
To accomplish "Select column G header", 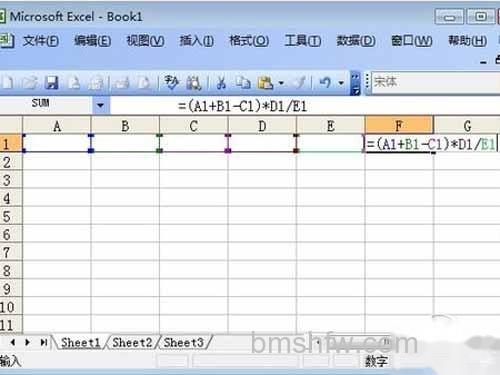I will (x=467, y=126).
